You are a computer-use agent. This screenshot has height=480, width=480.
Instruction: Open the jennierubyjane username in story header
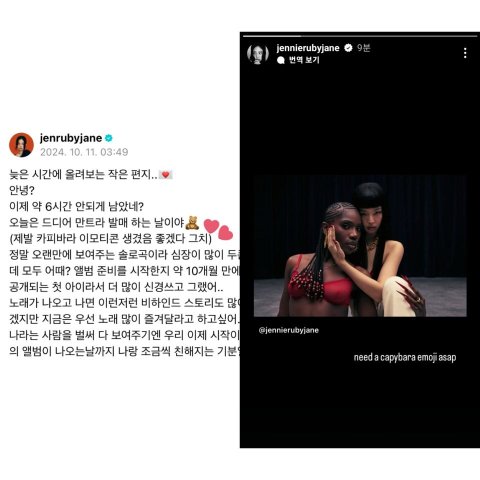pyautogui.click(x=308, y=48)
